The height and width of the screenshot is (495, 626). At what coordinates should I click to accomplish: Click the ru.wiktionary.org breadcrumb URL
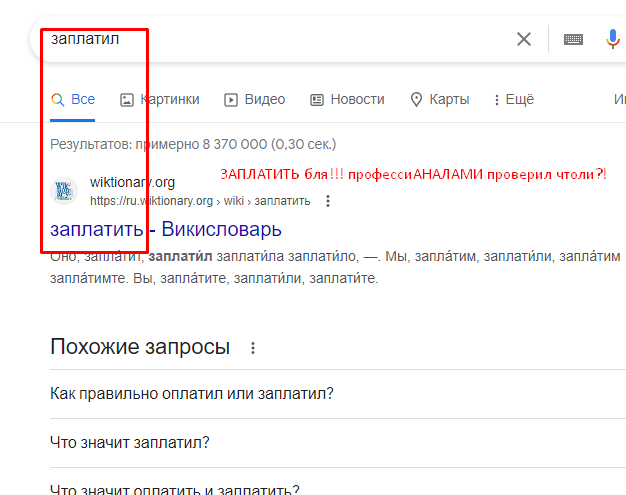(x=200, y=201)
